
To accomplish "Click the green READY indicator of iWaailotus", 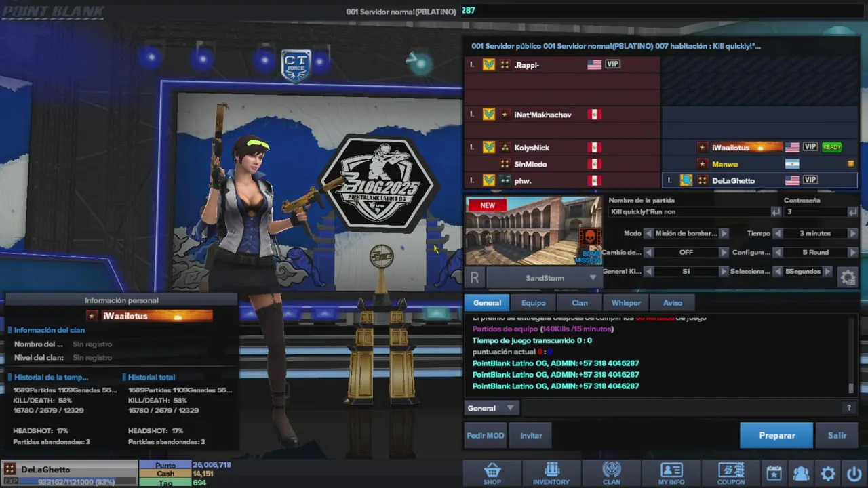I will (831, 147).
